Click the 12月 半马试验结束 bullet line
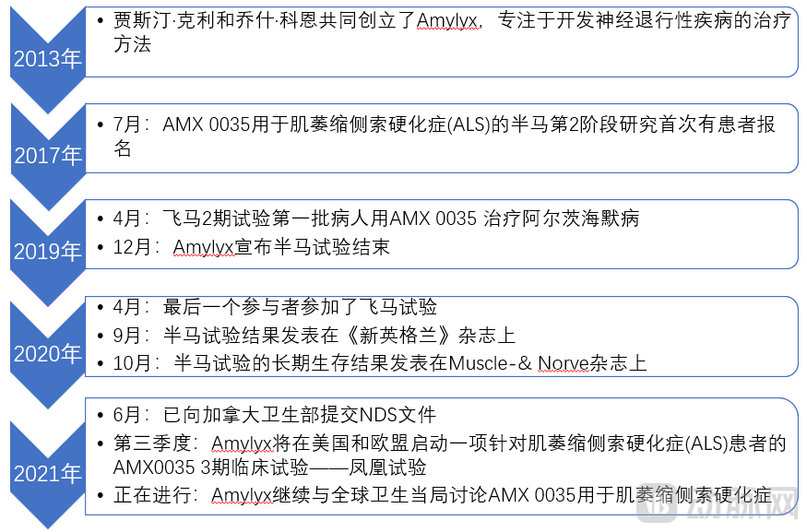Screen dimensions: 807x532 tap(251, 246)
